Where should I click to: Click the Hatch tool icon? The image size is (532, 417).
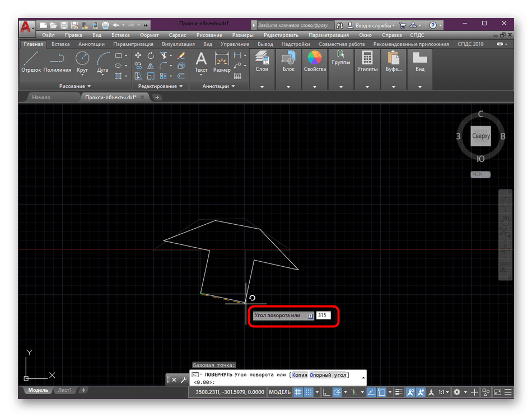(118, 76)
